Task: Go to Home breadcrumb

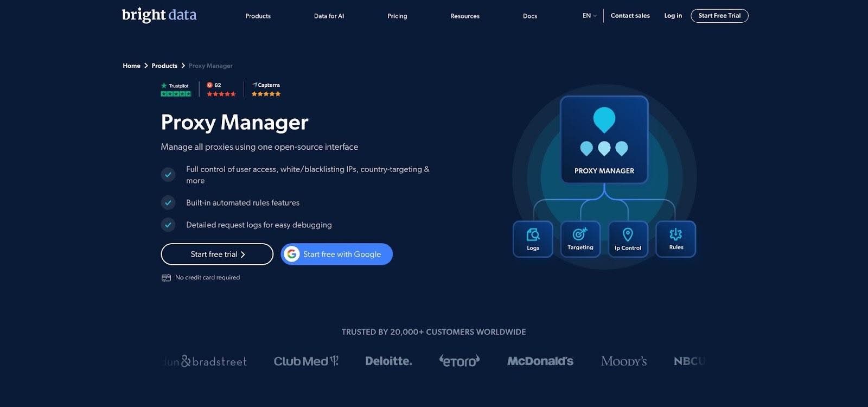Action: pyautogui.click(x=131, y=66)
